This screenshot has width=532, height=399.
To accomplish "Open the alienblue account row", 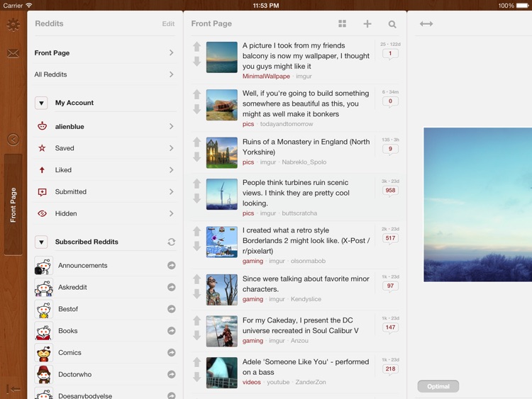I will tap(105, 126).
